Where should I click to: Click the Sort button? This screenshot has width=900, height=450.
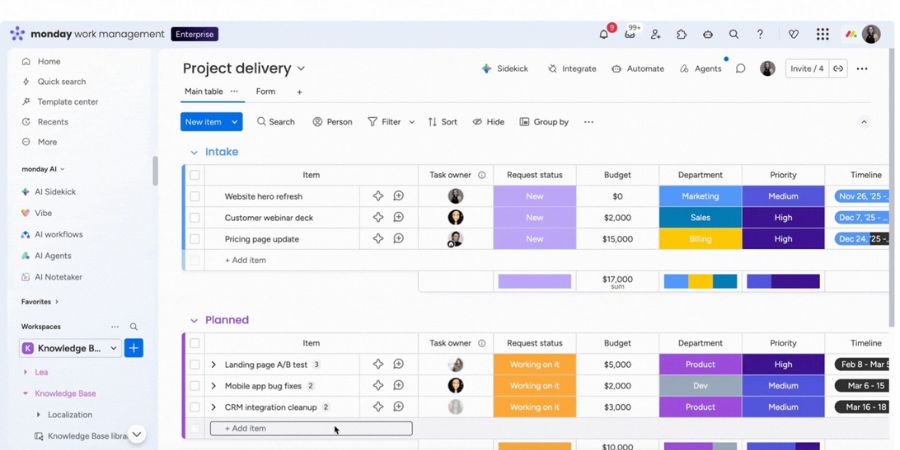[443, 122]
